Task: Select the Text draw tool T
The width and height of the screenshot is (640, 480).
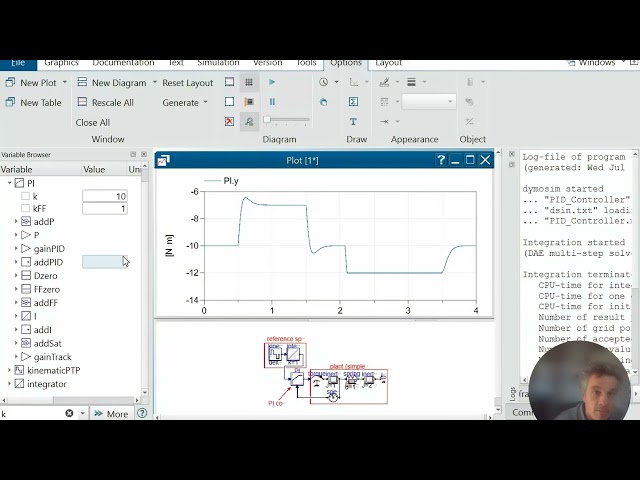Action: 353,121
